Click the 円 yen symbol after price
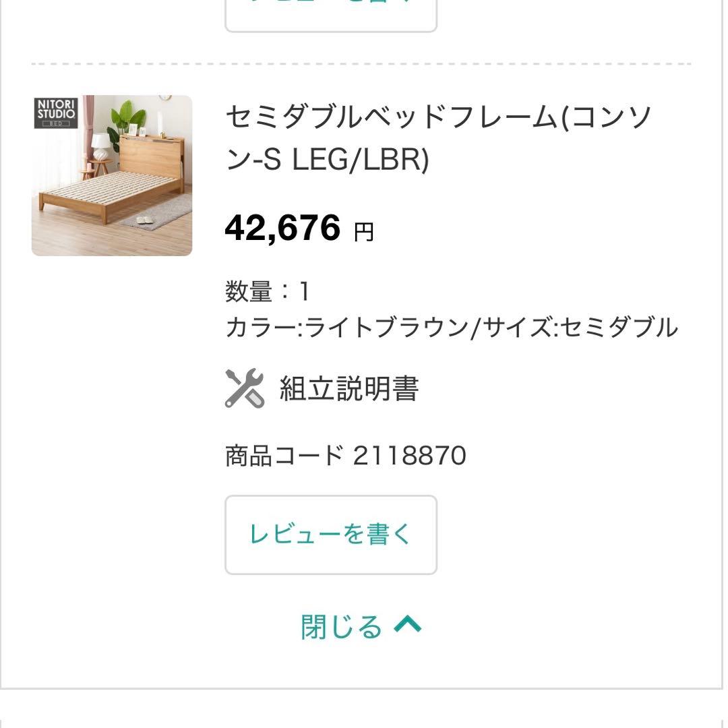This screenshot has width=728, height=728. tap(364, 233)
